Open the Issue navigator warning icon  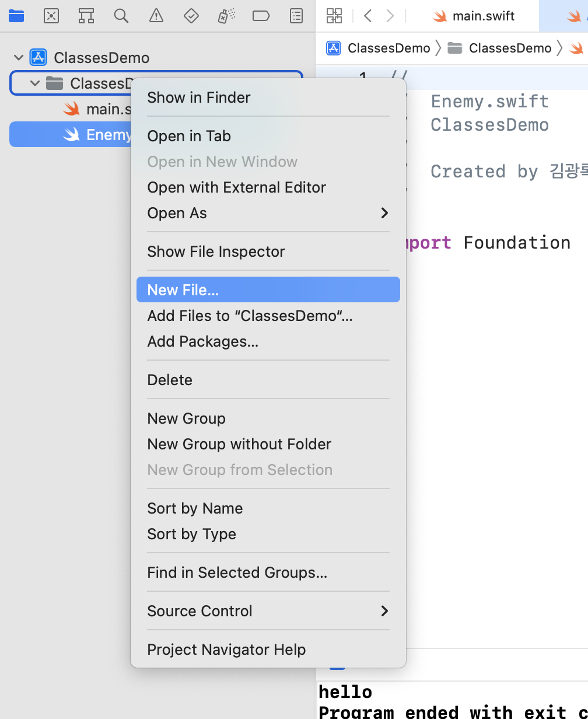click(x=156, y=16)
